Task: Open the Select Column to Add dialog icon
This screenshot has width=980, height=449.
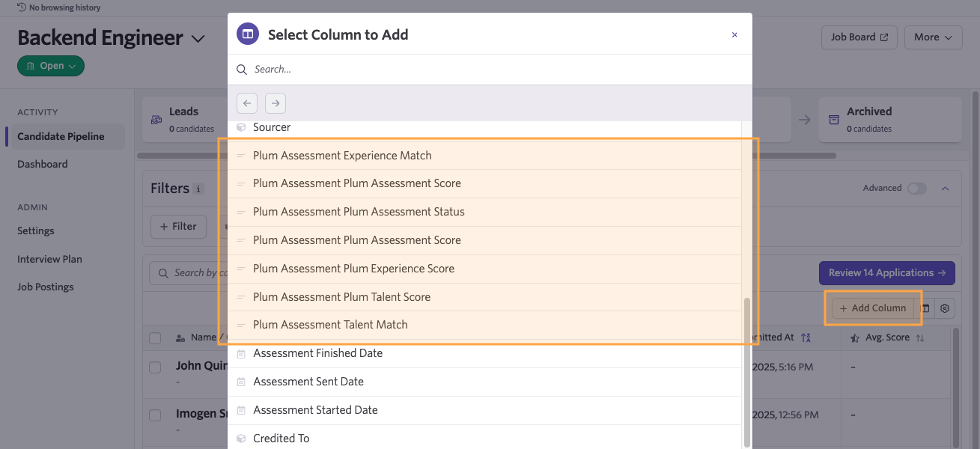Action: [247, 34]
